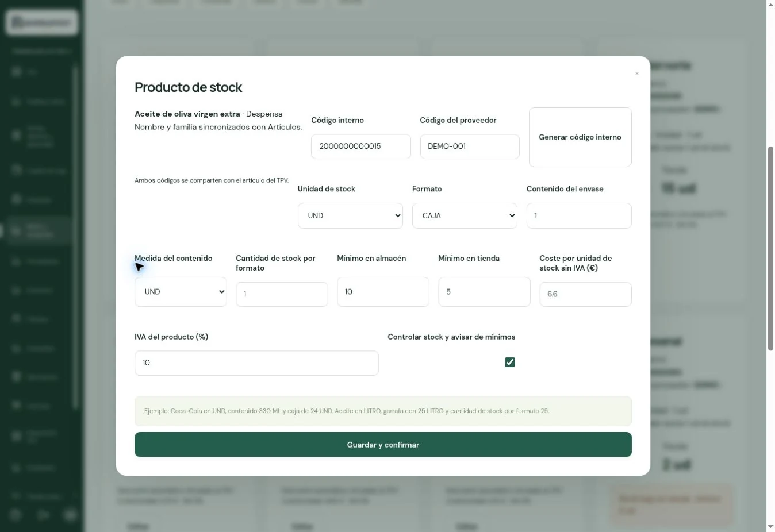Click the Generar código interno button
The image size is (775, 532).
580,137
